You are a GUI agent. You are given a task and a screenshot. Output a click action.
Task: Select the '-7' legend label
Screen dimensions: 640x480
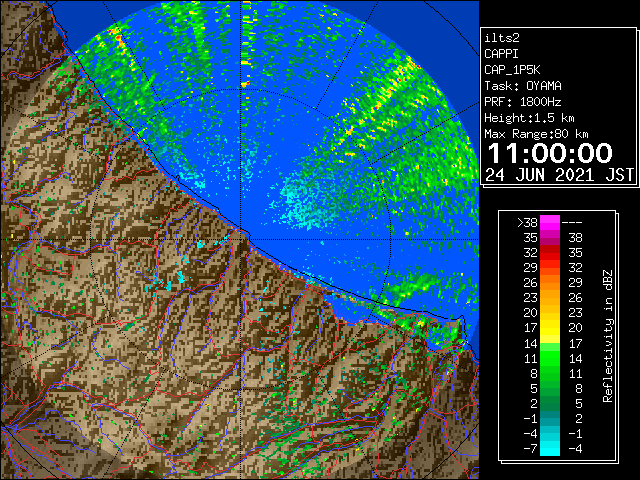(530, 449)
